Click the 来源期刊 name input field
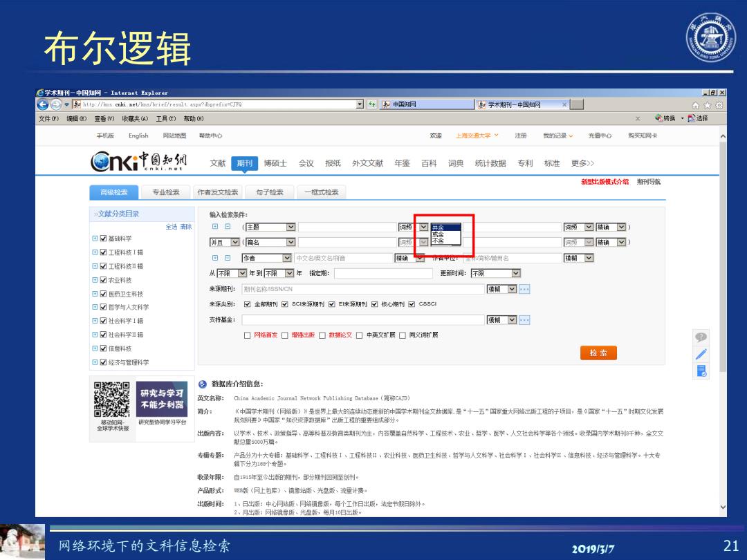Image resolution: width=747 pixels, height=560 pixels. tap(362, 289)
